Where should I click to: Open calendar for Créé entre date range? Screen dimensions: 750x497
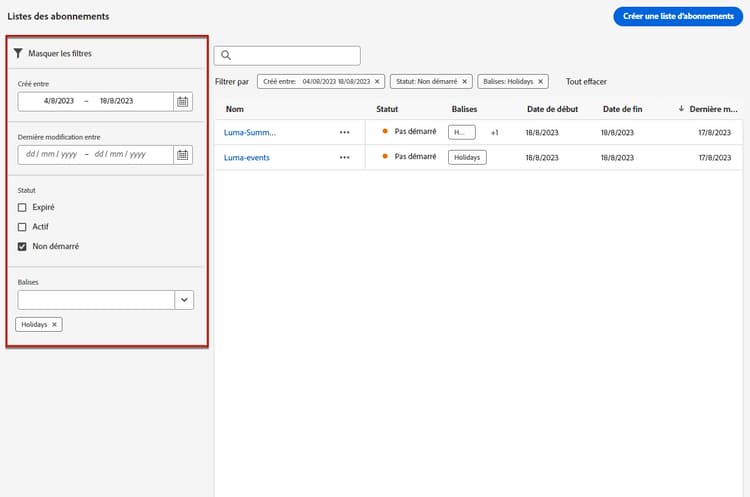click(183, 101)
